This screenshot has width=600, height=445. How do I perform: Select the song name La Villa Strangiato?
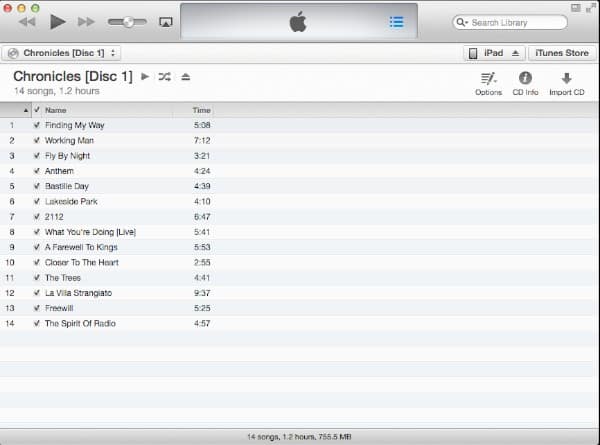coord(78,293)
